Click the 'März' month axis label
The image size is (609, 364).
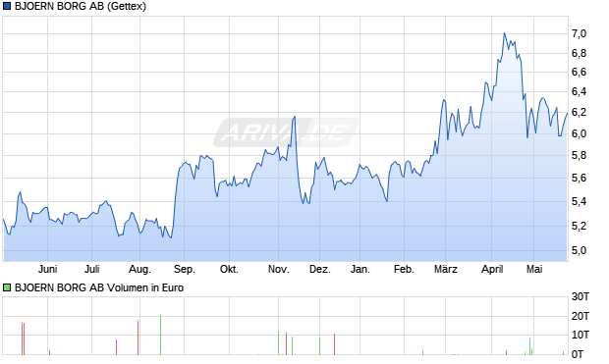click(x=446, y=269)
